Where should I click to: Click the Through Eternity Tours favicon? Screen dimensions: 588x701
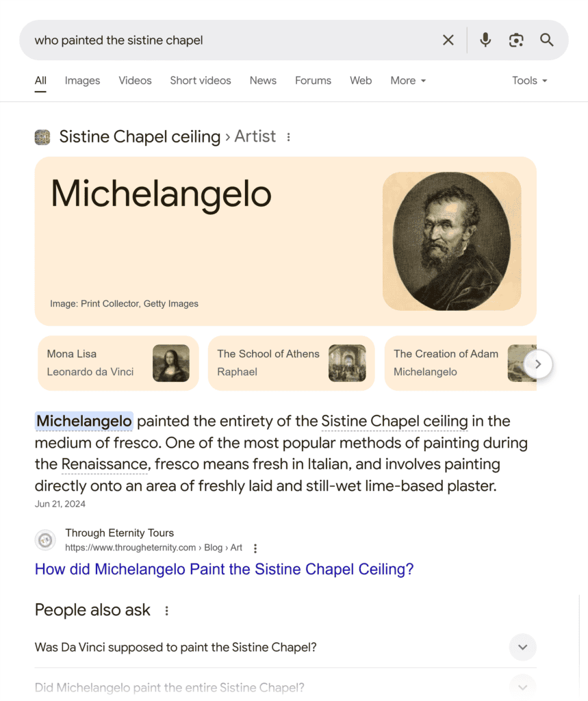pos(45,540)
